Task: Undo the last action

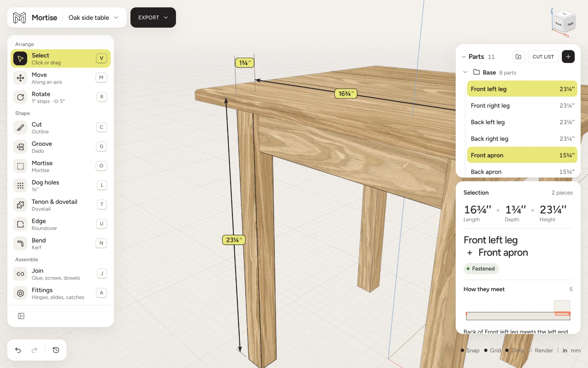Action: (x=18, y=350)
